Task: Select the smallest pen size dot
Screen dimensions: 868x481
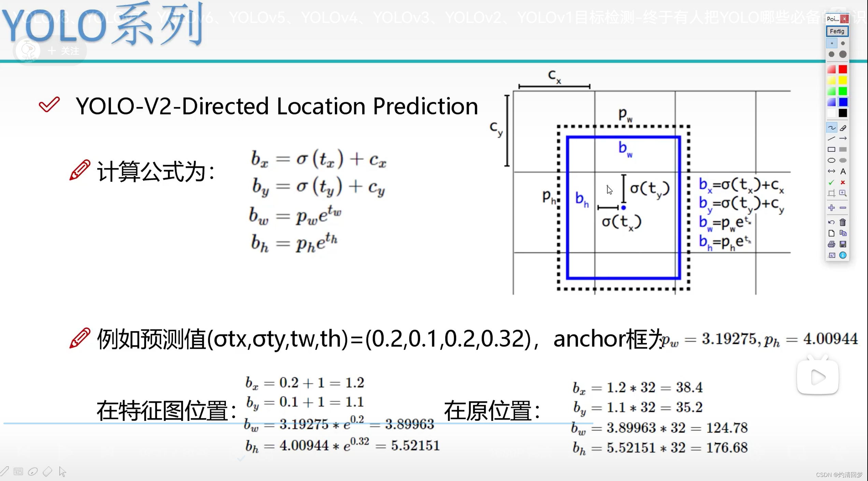Action: [831, 43]
